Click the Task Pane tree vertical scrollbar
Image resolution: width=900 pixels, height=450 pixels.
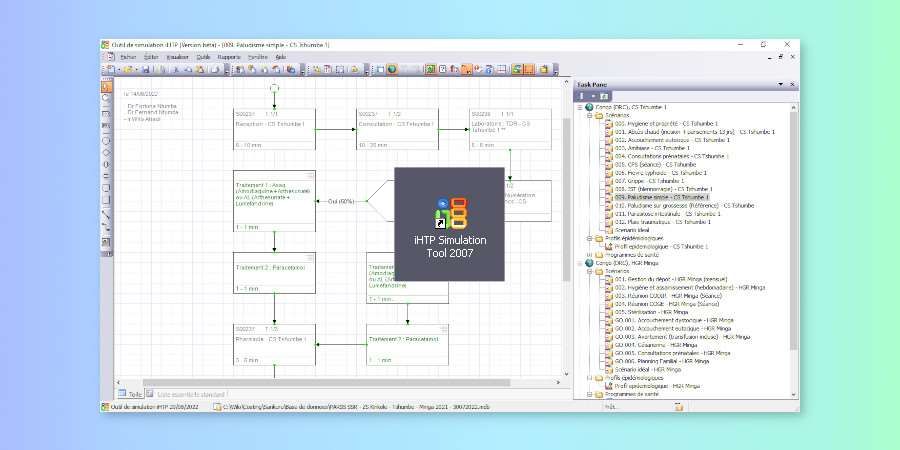point(794,230)
